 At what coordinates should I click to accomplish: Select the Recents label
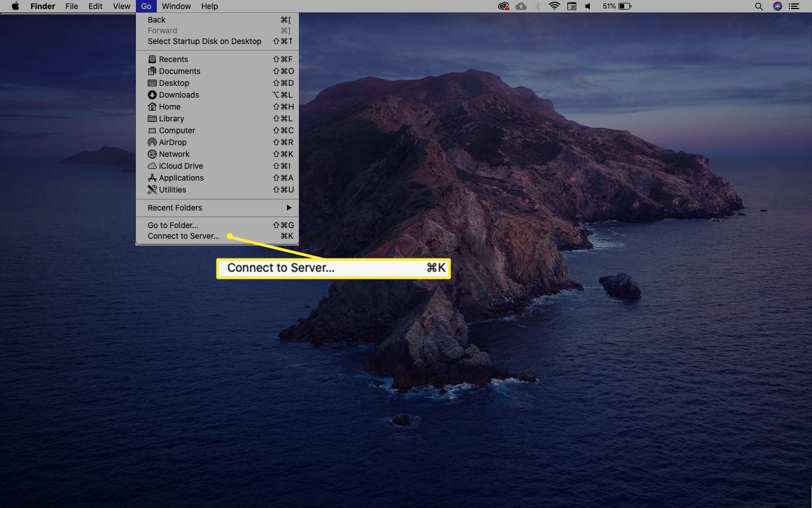(x=174, y=59)
